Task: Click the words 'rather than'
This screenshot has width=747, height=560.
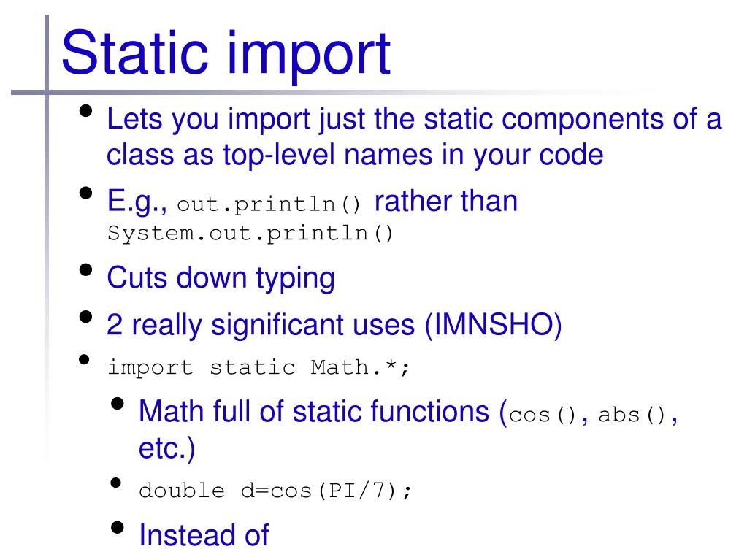Action: (446, 201)
